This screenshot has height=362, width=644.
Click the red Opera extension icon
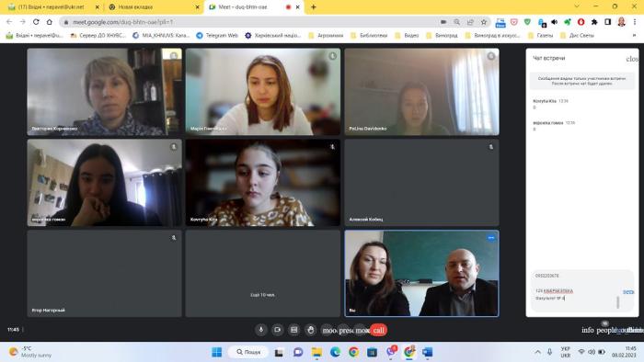pos(581,22)
